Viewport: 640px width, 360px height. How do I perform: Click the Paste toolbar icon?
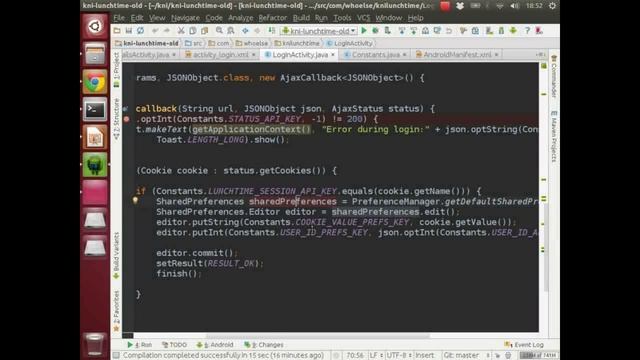204,31
